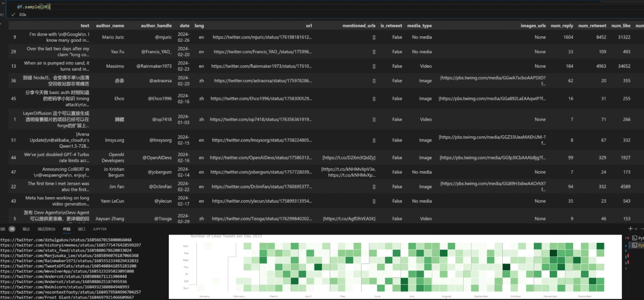Expand the new terminal launch profile dropdown
644x300 pixels.
[636, 229]
